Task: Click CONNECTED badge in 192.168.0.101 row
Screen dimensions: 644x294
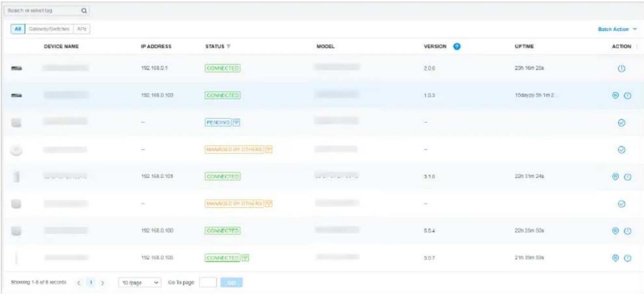Action: pos(222,176)
